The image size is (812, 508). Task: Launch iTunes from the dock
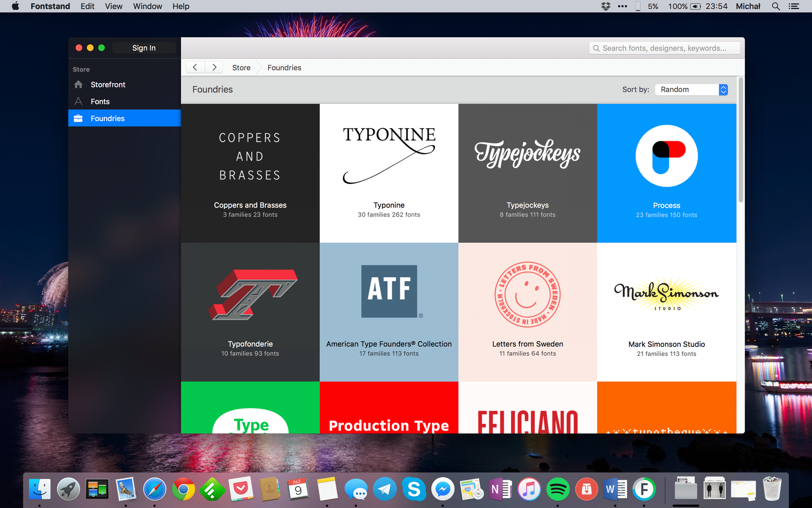(x=529, y=489)
